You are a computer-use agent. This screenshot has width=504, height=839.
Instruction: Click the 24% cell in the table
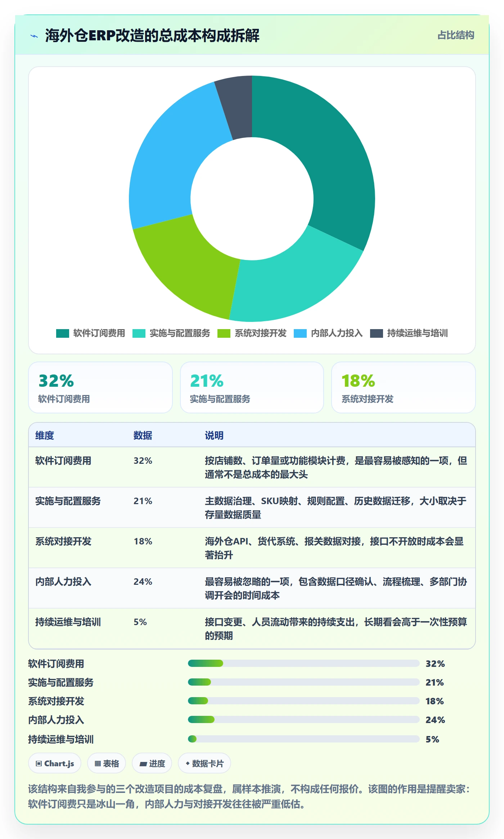pyautogui.click(x=143, y=582)
